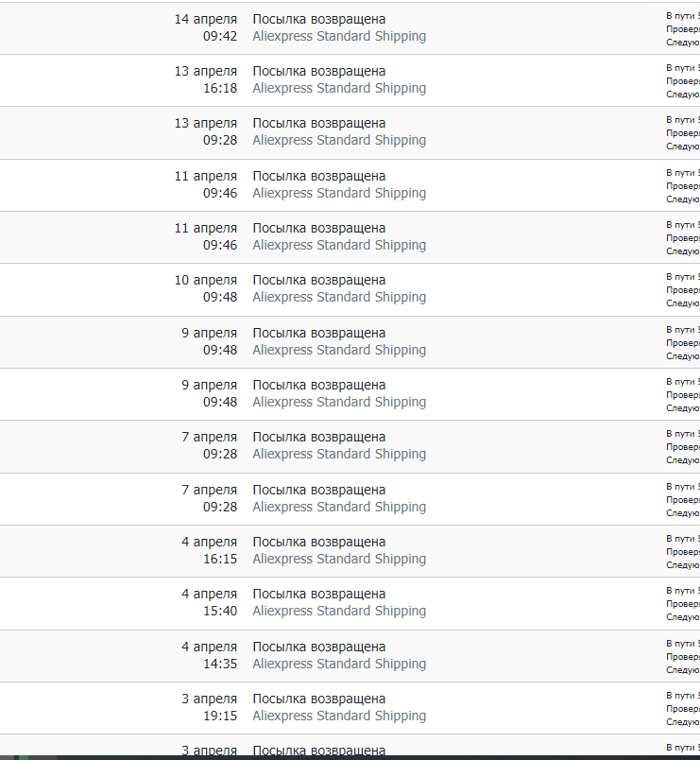Select Посылка возвращена entry at 15:40 on 4 апреля
The image size is (700, 760).
pyautogui.click(x=350, y=603)
